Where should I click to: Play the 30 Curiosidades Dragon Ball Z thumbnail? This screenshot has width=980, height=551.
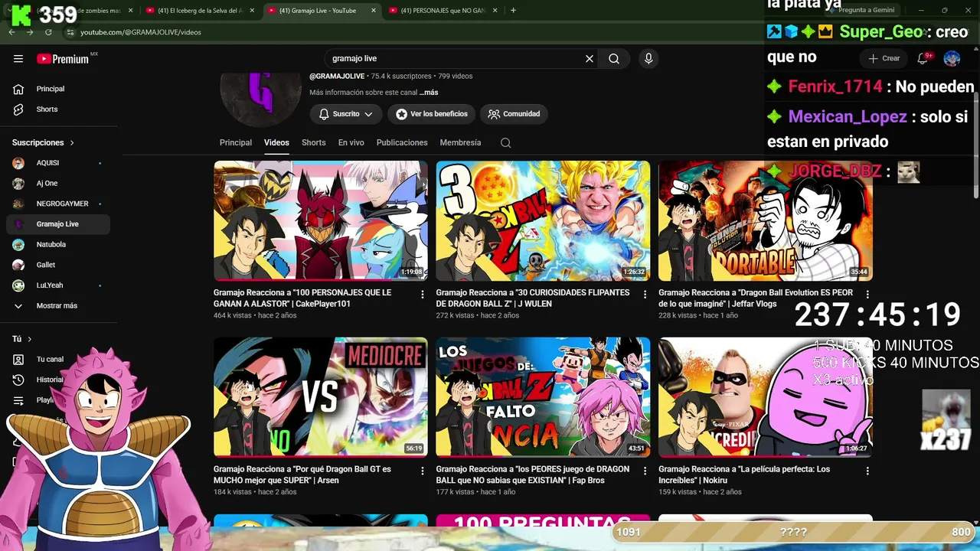(543, 220)
